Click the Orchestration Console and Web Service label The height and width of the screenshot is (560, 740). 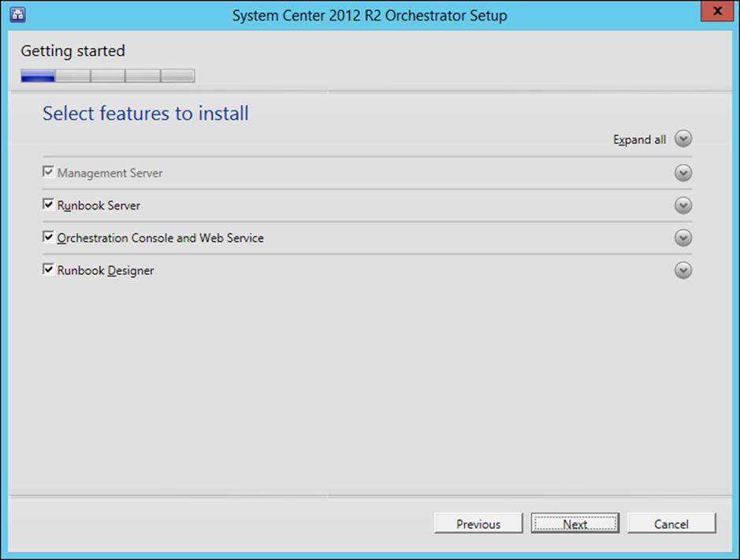click(x=161, y=238)
